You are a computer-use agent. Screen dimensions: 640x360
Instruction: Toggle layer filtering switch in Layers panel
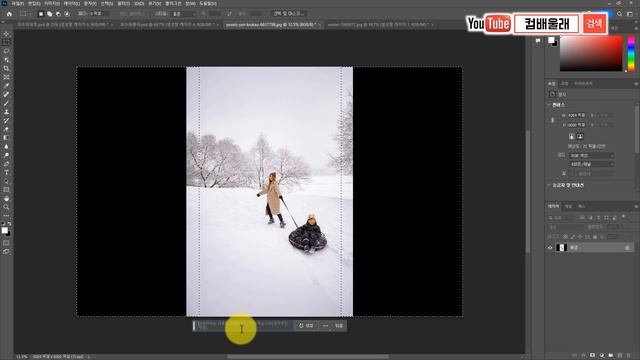coord(623,217)
